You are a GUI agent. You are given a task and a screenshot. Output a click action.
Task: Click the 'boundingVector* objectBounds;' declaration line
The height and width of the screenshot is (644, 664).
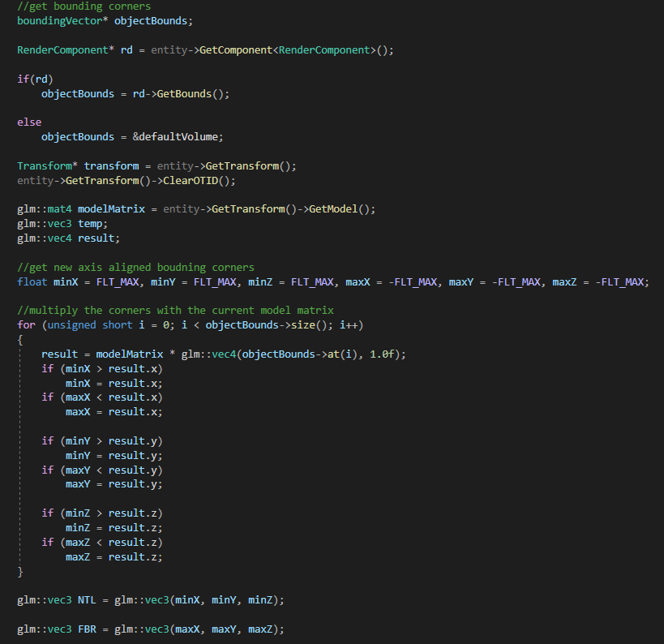105,21
